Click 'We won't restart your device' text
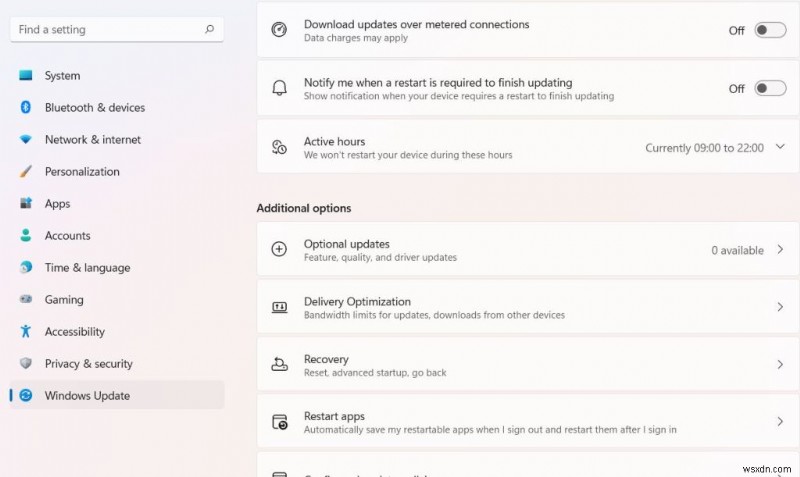Image resolution: width=800 pixels, height=477 pixels. point(408,155)
